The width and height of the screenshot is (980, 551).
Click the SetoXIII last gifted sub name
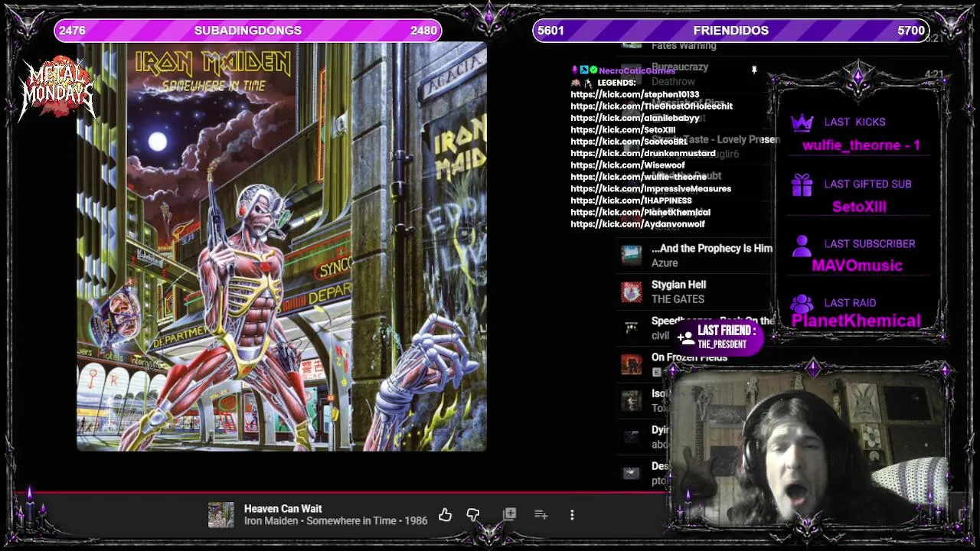(x=859, y=207)
